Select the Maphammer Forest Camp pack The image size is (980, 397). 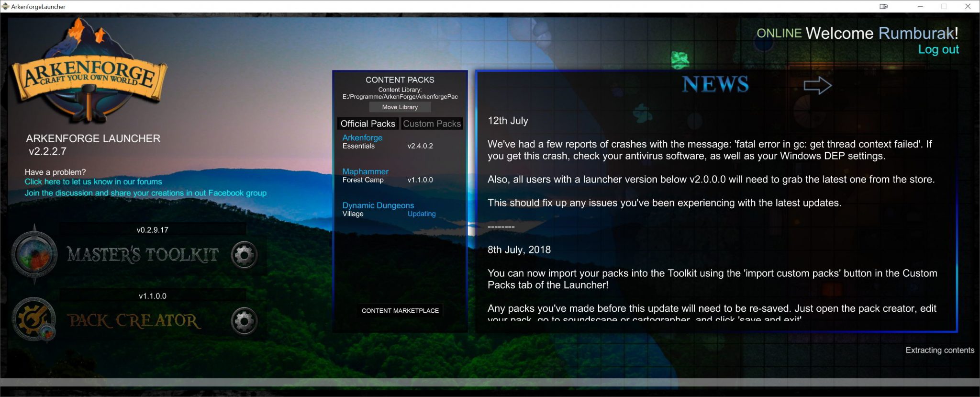365,175
